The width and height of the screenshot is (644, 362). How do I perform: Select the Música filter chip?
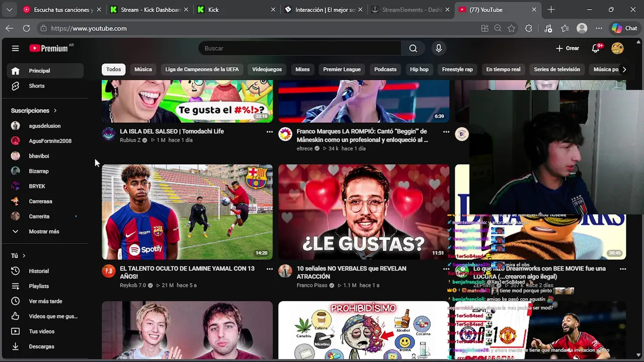point(143,69)
